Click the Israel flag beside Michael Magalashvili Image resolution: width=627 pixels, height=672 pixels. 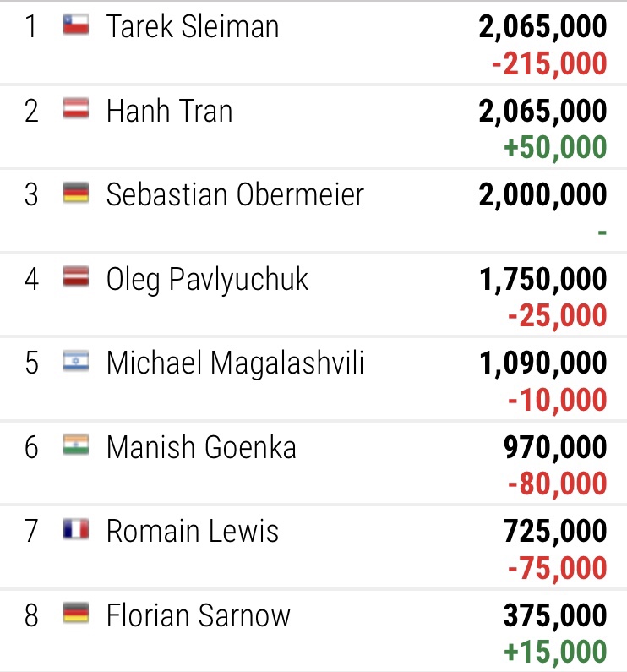pos(76,363)
